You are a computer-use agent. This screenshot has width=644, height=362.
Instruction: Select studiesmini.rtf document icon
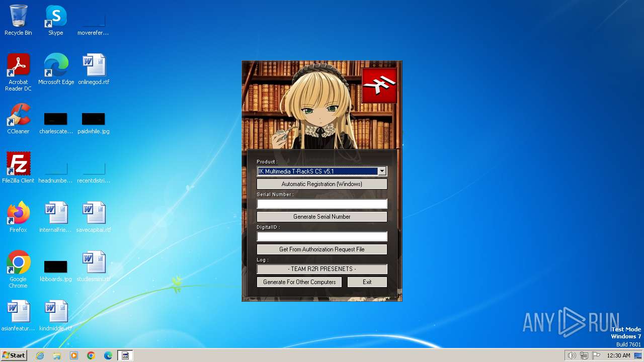[x=94, y=267]
